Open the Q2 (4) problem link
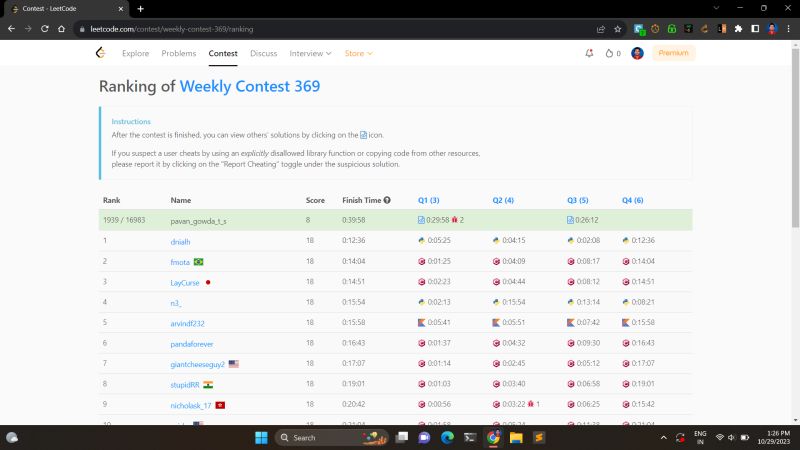800x450 pixels. click(503, 200)
